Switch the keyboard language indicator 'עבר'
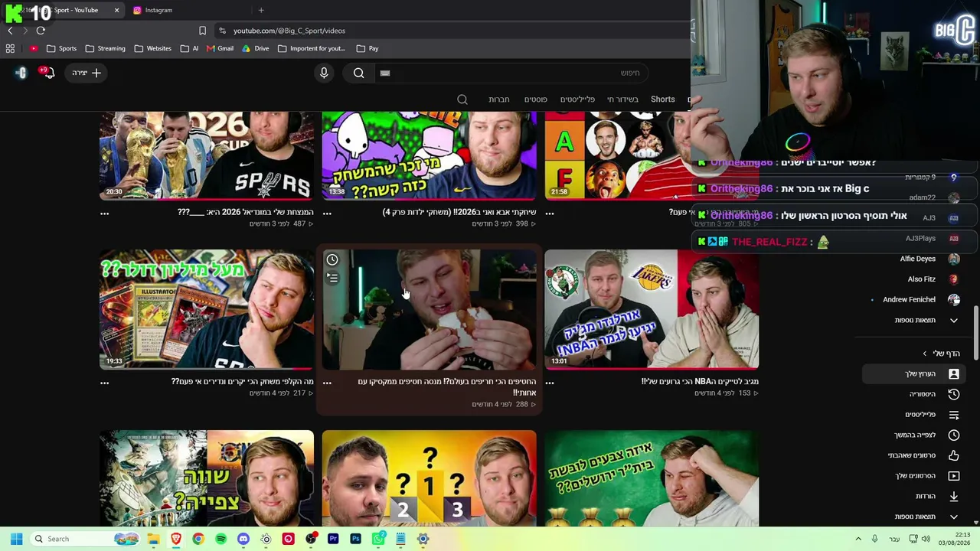Image resolution: width=980 pixels, height=551 pixels. pos(893,539)
